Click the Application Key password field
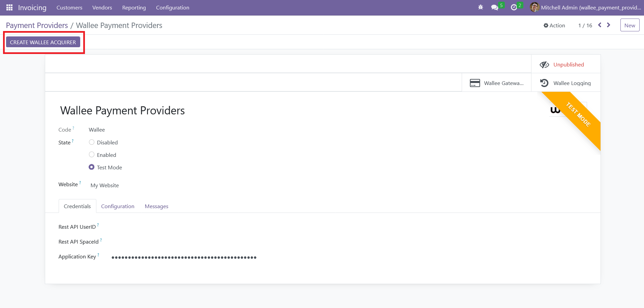 click(x=184, y=257)
